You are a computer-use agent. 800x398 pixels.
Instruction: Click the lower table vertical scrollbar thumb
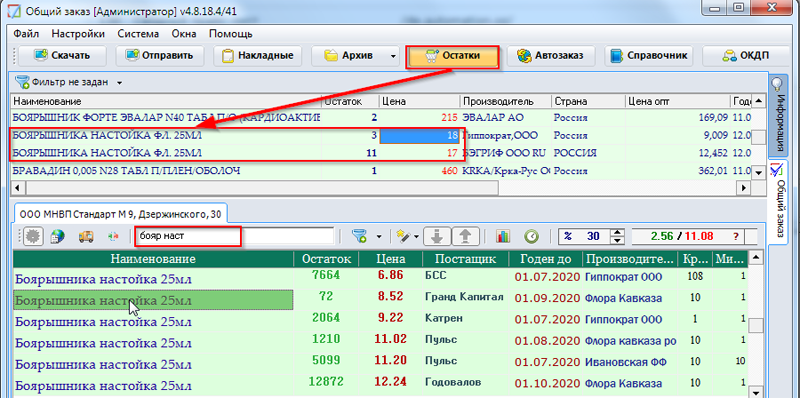pos(757,325)
